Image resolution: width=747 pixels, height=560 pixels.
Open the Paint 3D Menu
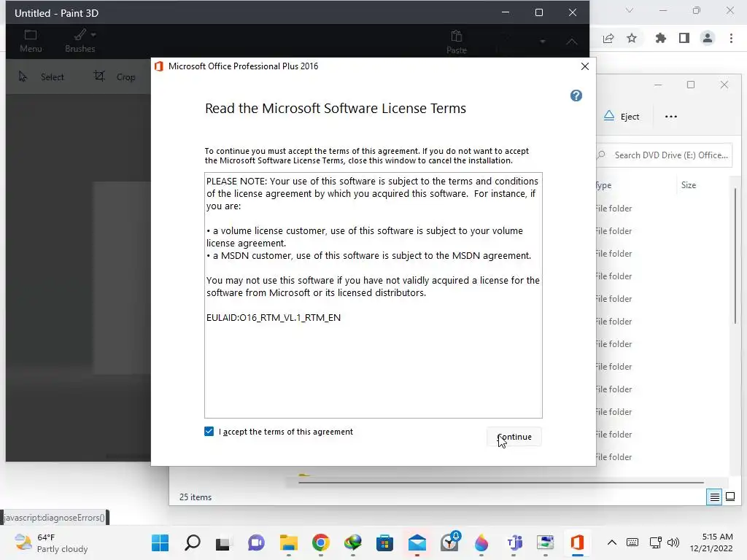31,41
